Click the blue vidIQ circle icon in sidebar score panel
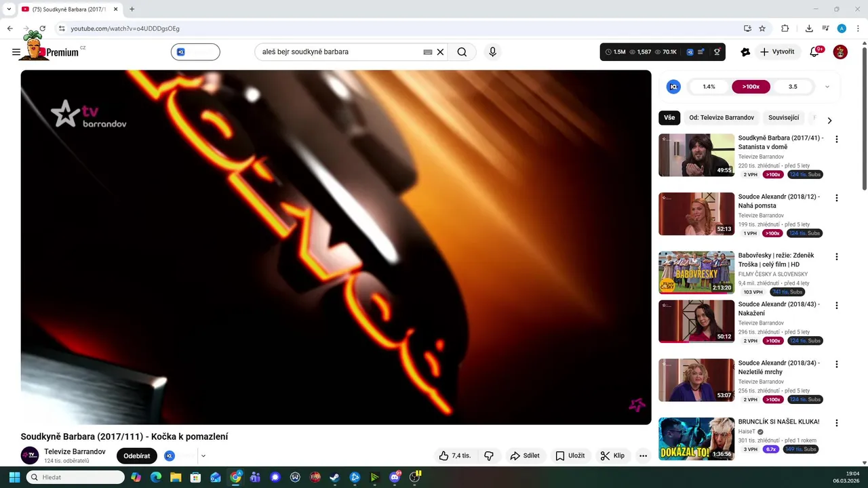Image resolution: width=868 pixels, height=488 pixels. (x=673, y=87)
